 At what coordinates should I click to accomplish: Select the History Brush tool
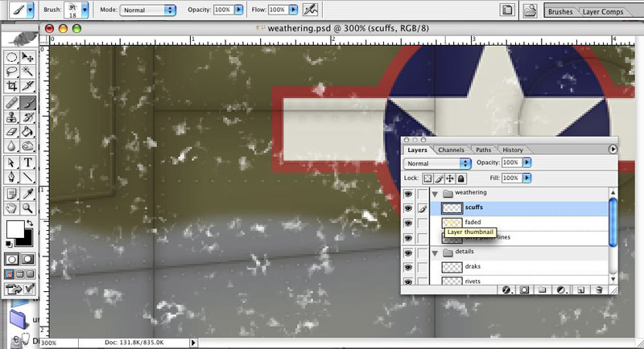[27, 117]
